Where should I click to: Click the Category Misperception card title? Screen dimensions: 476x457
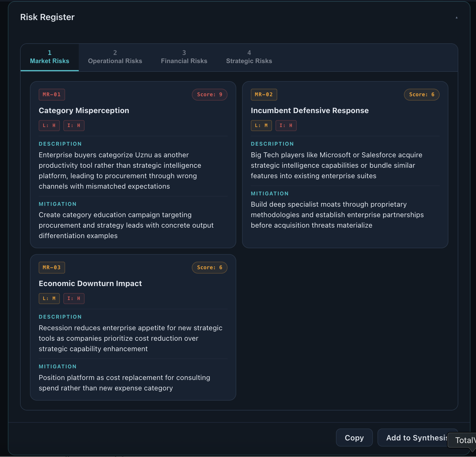84,110
